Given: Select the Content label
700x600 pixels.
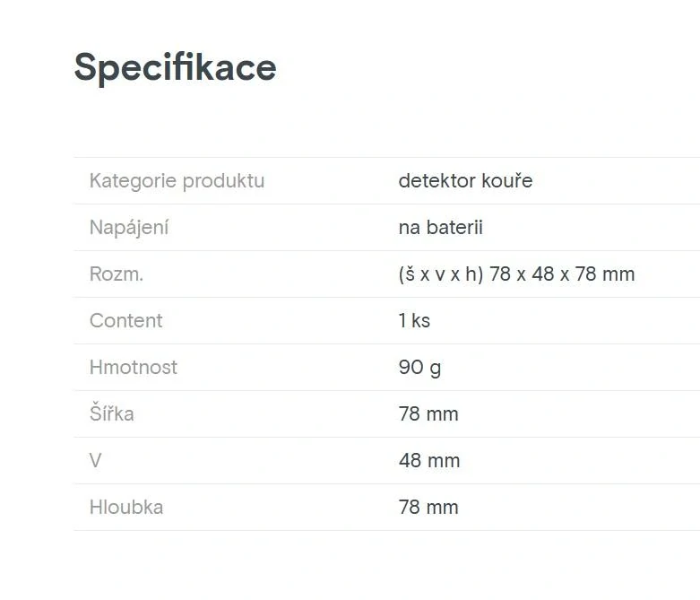Looking at the screenshot, I should point(126,321).
